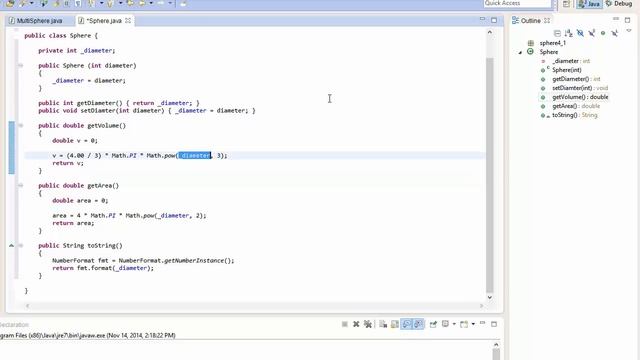
Task: Select getVolume() : double in the Outline
Action: point(580,97)
